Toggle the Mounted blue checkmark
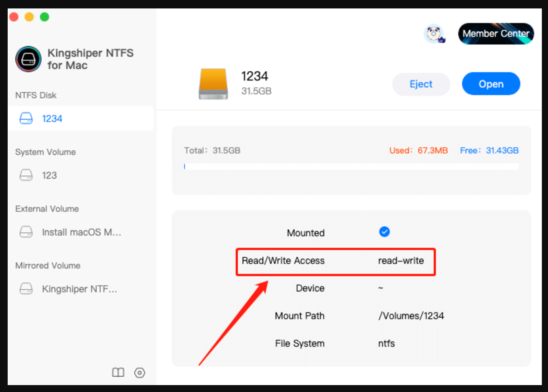 click(384, 232)
